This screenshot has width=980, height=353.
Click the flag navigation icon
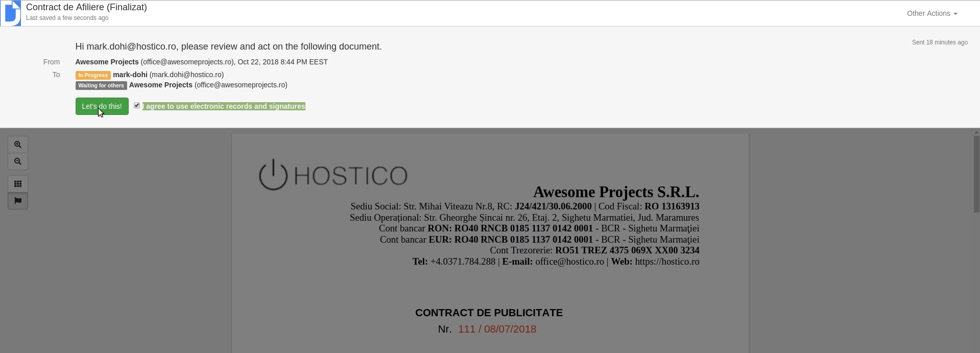pos(18,201)
